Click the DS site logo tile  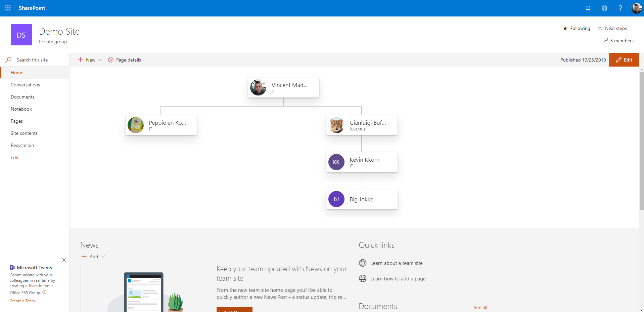click(x=21, y=35)
